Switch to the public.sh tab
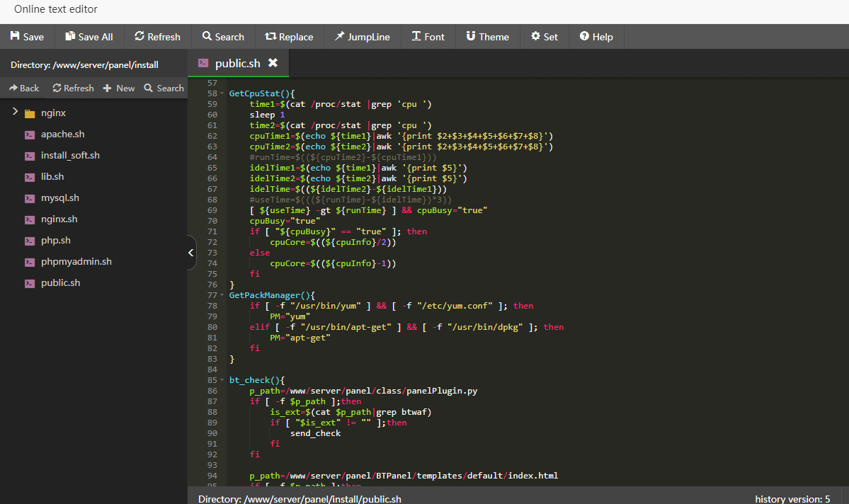 click(237, 64)
